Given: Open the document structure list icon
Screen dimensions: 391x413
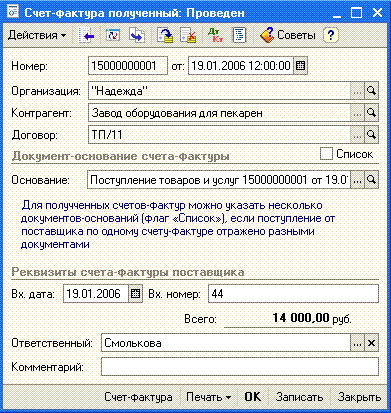Looking at the screenshot, I should 239,35.
